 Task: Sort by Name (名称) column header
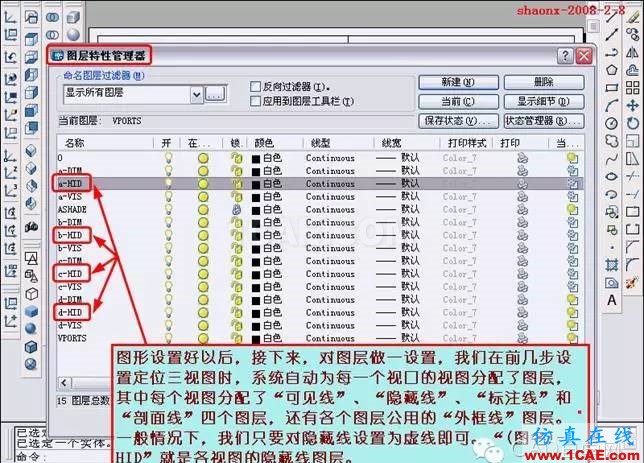tap(74, 143)
